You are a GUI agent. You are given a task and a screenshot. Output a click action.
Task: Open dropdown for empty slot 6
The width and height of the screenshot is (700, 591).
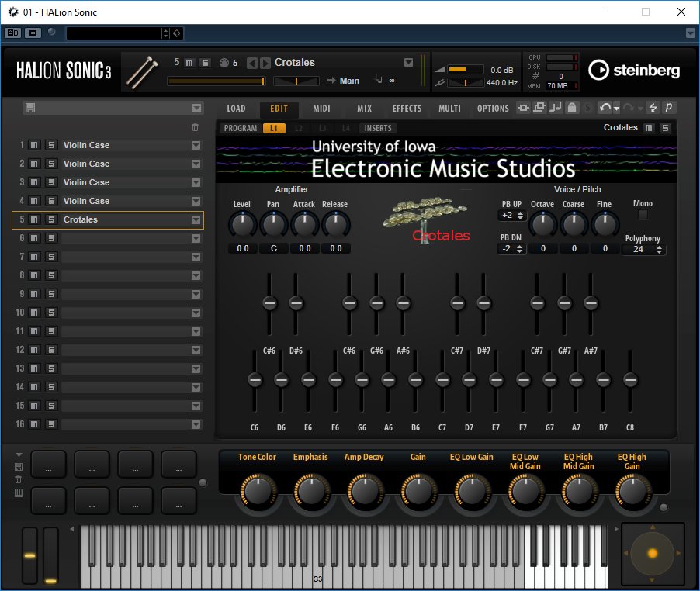click(196, 239)
